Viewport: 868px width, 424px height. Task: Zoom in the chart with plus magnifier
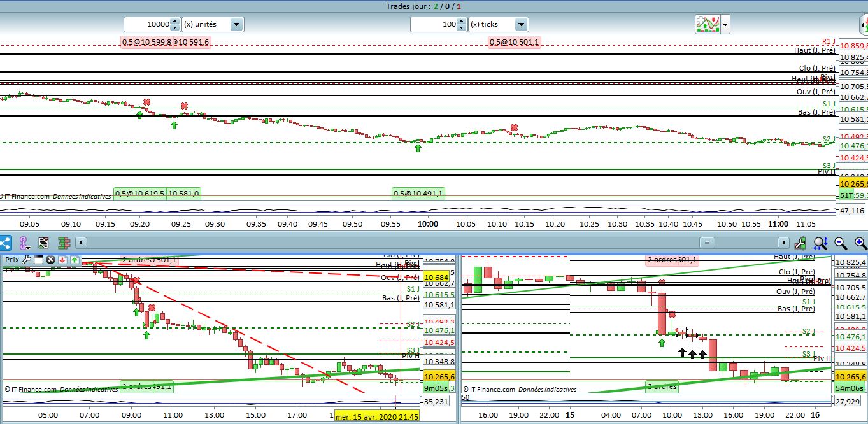(860, 243)
